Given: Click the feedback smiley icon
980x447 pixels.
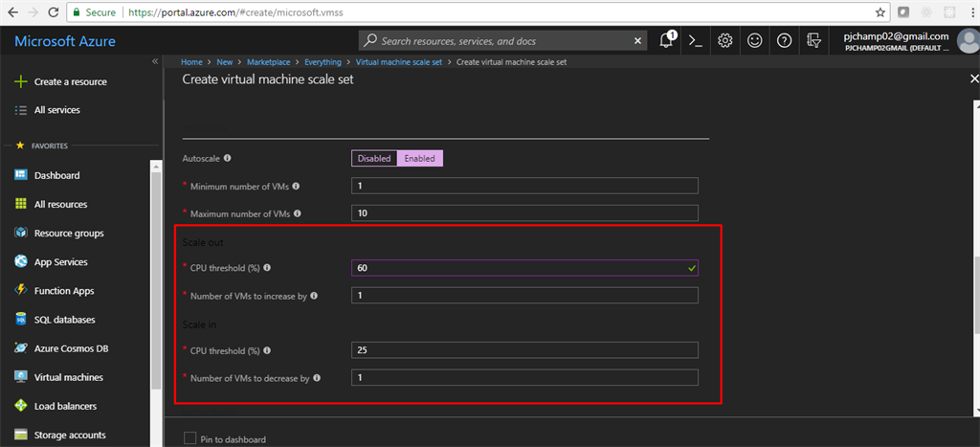Looking at the screenshot, I should pos(755,40).
